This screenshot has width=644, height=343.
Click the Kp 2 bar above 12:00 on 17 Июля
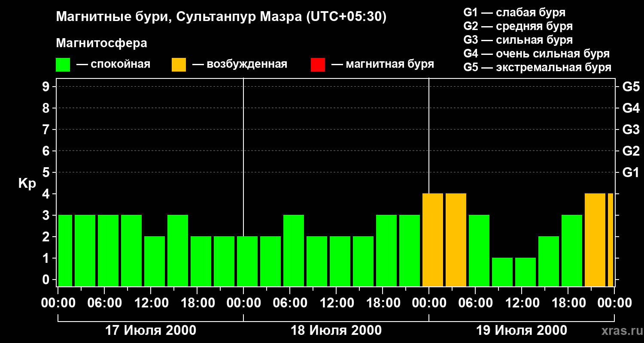(x=155, y=262)
